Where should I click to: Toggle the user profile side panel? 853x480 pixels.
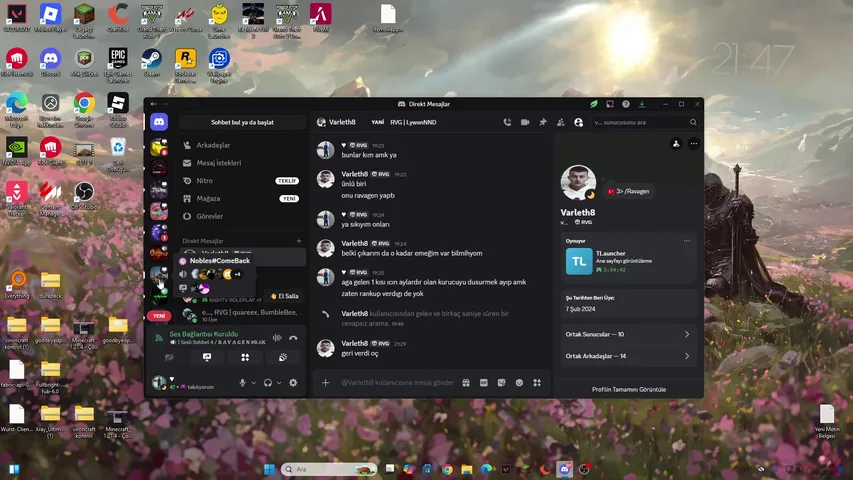click(578, 122)
